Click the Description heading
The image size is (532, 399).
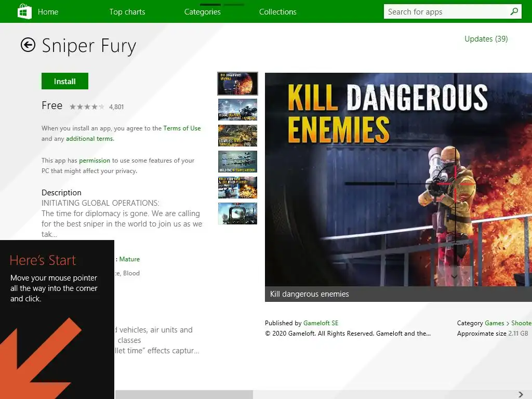click(x=61, y=193)
